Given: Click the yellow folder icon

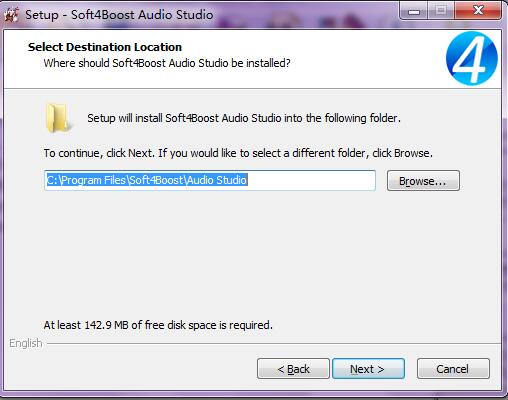Looking at the screenshot, I should coord(58,118).
